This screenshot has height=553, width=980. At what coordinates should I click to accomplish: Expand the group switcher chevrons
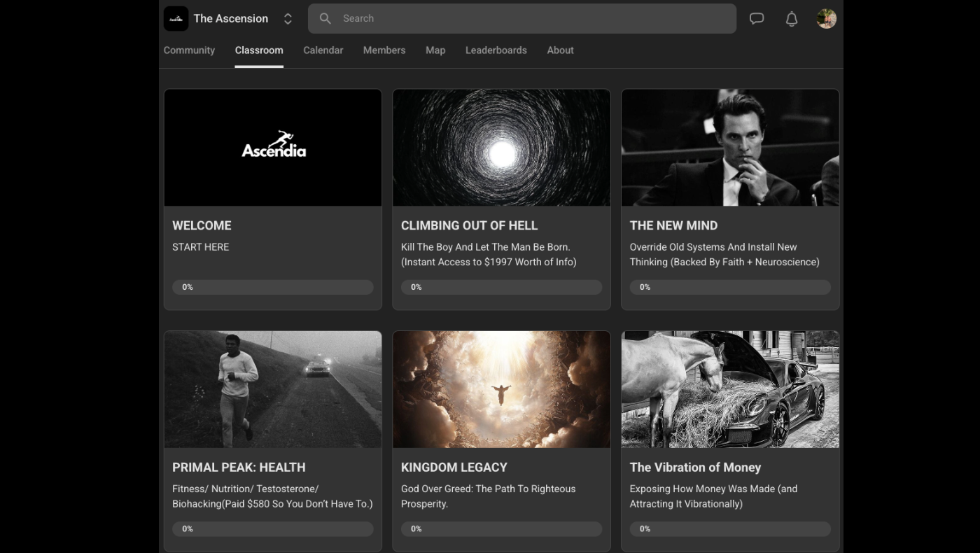click(x=288, y=19)
